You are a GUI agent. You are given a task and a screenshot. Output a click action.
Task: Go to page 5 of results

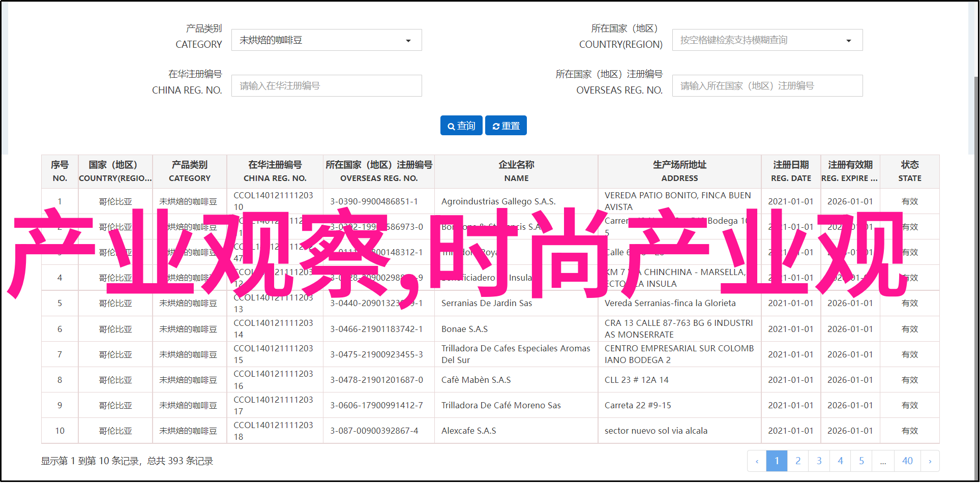click(862, 461)
